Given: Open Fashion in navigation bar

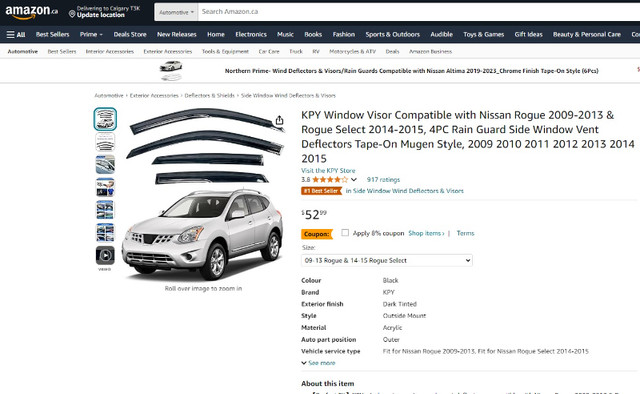Looking at the screenshot, I should point(344,35).
